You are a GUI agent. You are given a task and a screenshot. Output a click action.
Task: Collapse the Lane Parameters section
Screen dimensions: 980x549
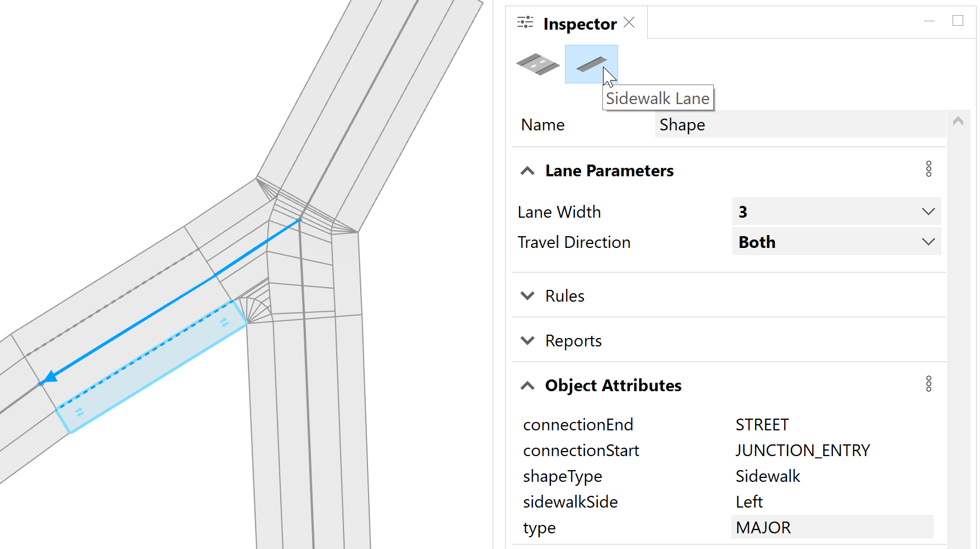(527, 171)
